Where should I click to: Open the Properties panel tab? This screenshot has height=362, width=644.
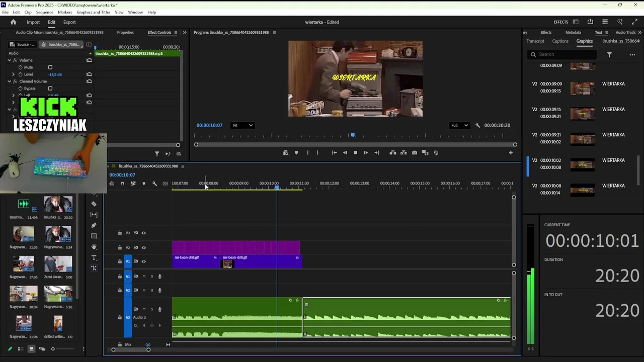pos(125,33)
